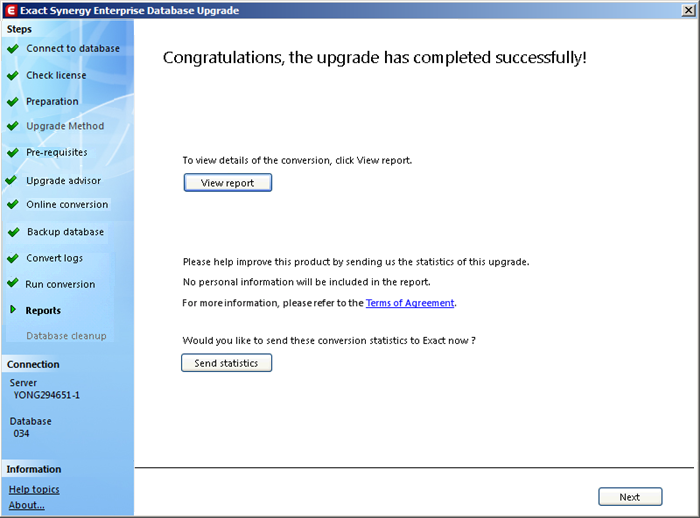Click the Congratulations heading text

(x=375, y=58)
